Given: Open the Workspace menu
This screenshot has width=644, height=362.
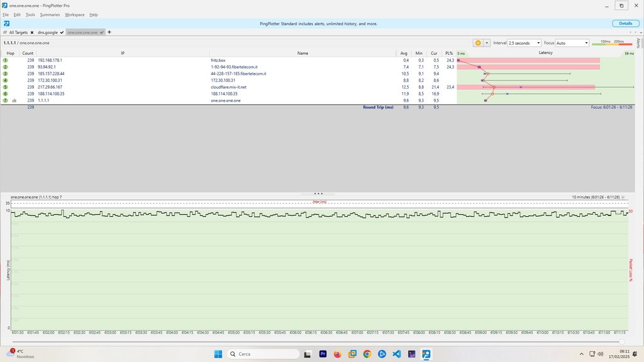Looking at the screenshot, I should pos(74,14).
